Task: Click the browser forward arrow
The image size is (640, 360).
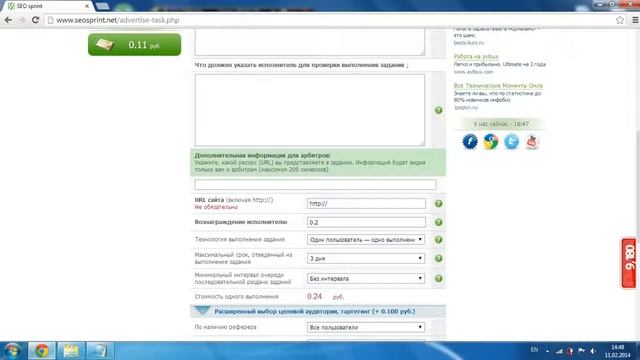Action: point(22,20)
